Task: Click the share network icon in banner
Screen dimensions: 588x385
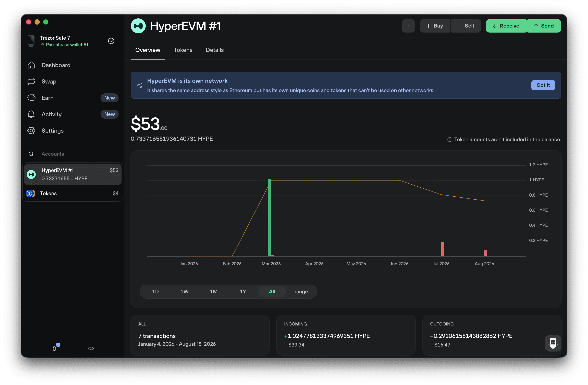Action: (x=140, y=85)
